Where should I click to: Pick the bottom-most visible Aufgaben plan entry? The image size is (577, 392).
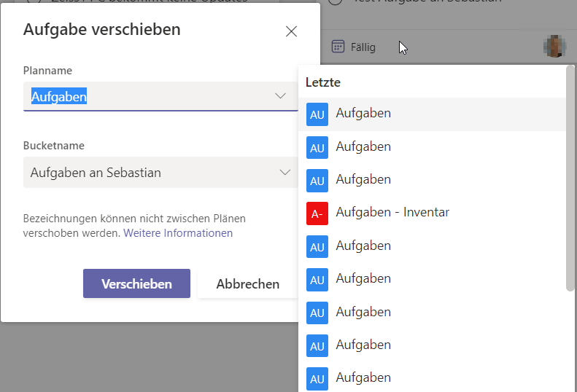click(x=363, y=377)
